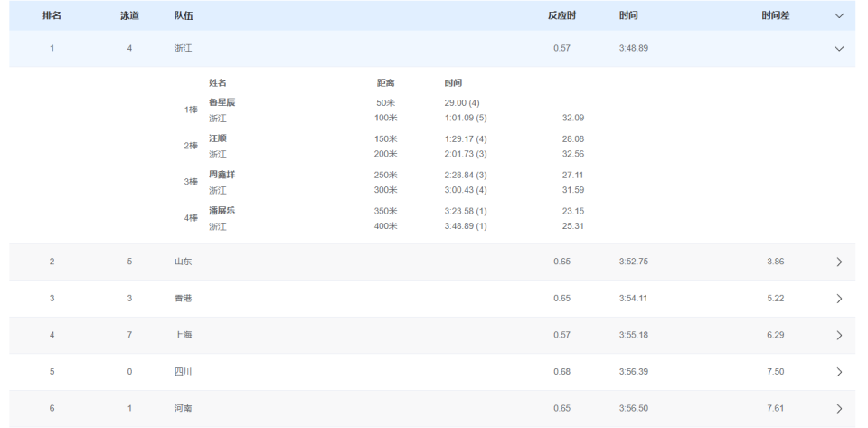Click time difference 6.29
868x428 pixels.
pyautogui.click(x=776, y=335)
